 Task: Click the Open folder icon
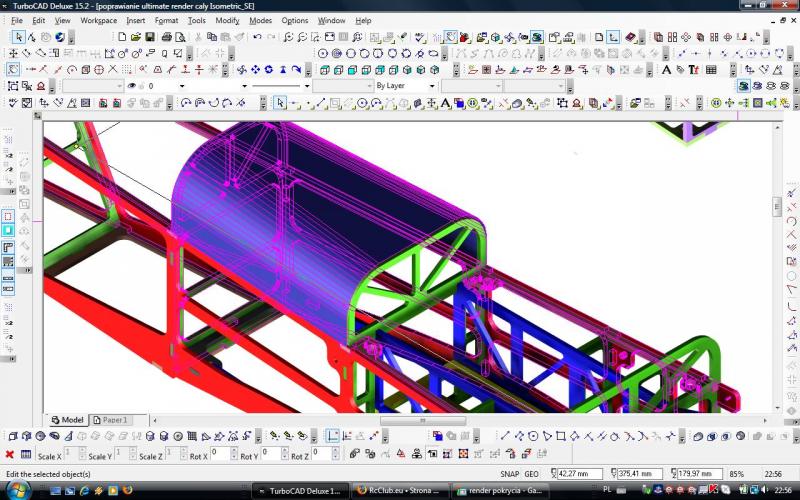pyautogui.click(x=136, y=37)
